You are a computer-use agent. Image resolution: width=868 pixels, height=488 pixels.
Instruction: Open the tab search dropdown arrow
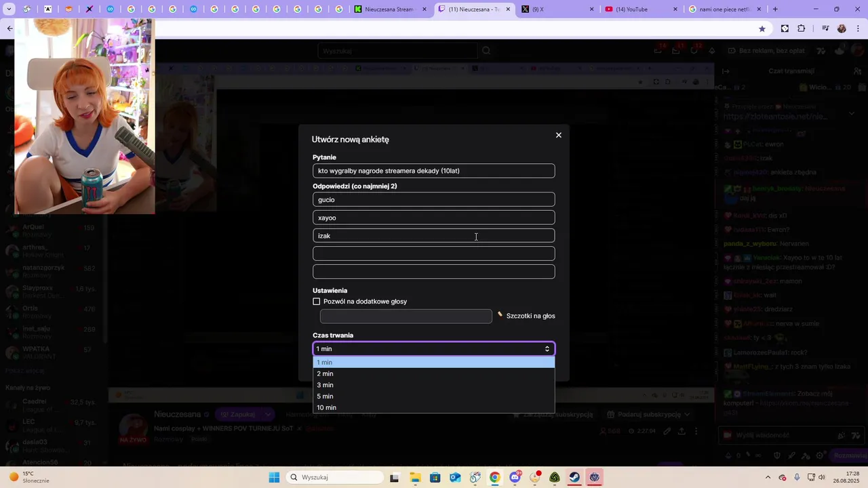click(8, 9)
